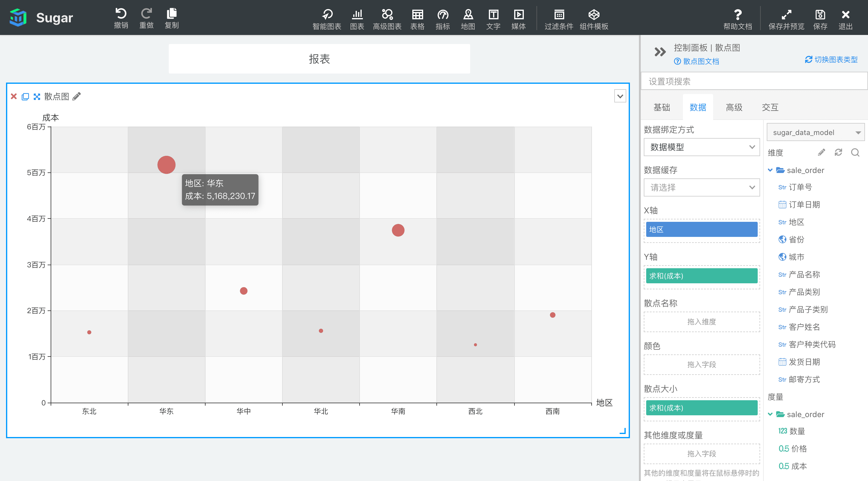
Task: Open the 高级图表 advanced chart menu
Action: coord(387,19)
